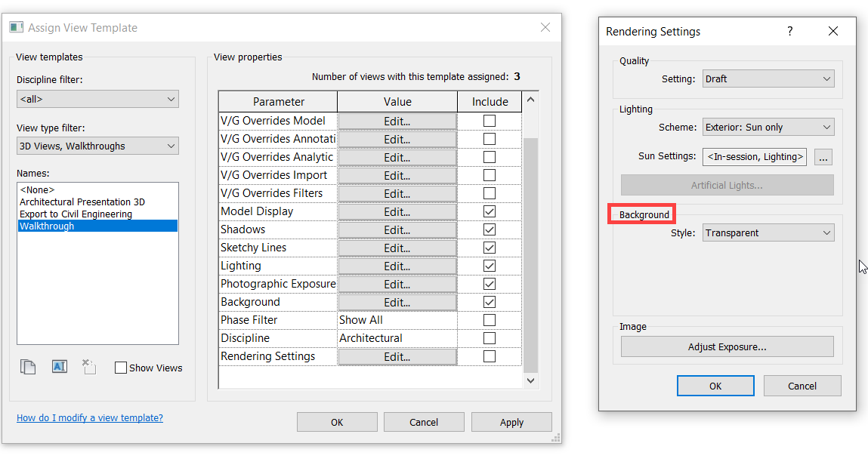Open the Discipline filter dropdown
Viewport: 868px width, 471px height.
(97, 99)
